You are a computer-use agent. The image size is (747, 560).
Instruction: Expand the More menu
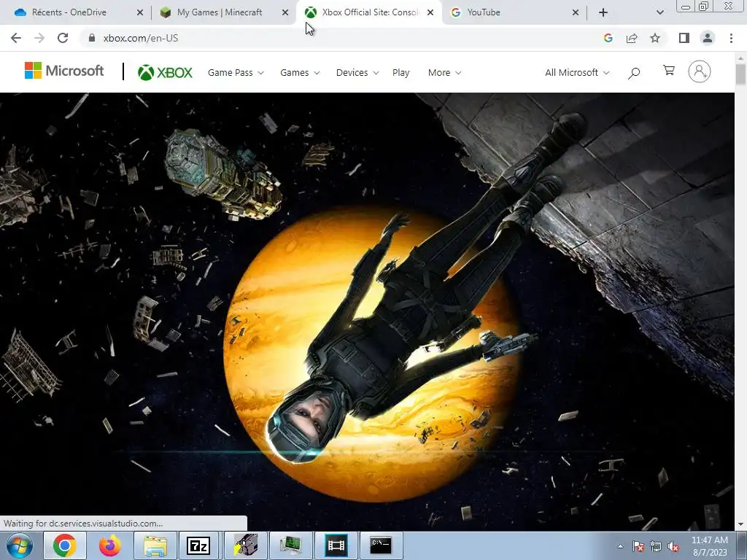(444, 73)
